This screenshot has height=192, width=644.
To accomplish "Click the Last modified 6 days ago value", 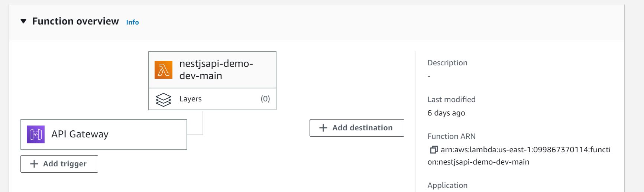I will 446,113.
